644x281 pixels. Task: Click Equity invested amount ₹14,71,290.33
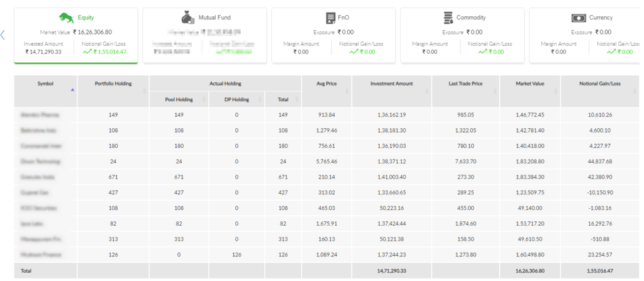(43, 52)
